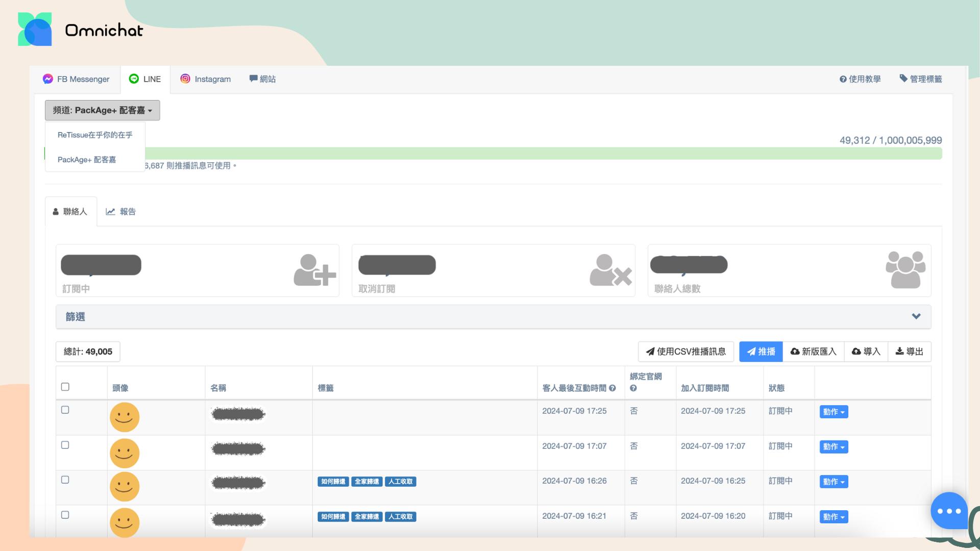Select the 聯絡人 tab
This screenshot has height=551, width=980.
coord(70,212)
